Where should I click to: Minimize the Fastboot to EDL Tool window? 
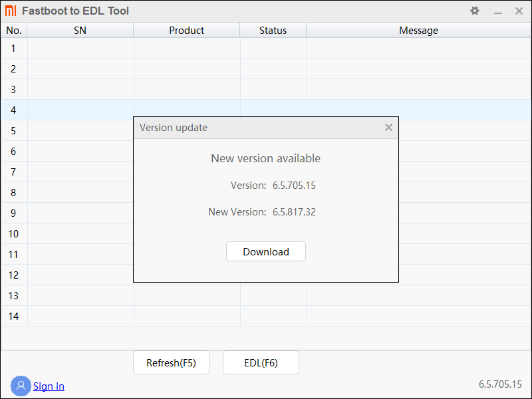tap(497, 11)
